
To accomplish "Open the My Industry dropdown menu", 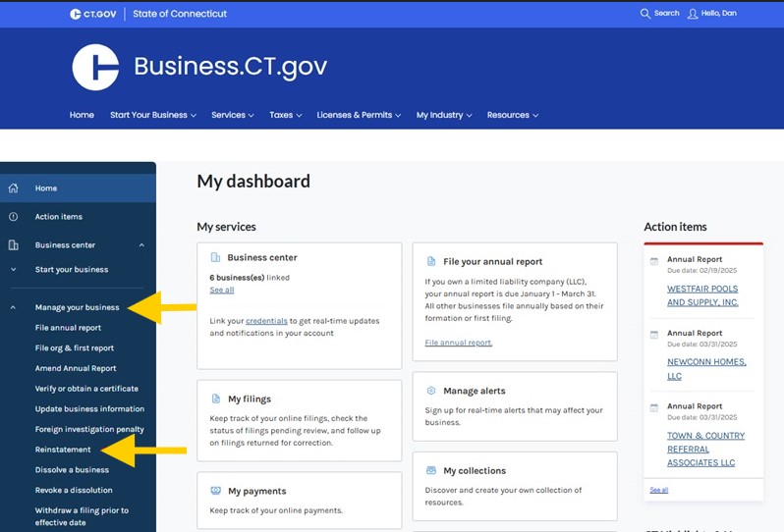I will (444, 115).
